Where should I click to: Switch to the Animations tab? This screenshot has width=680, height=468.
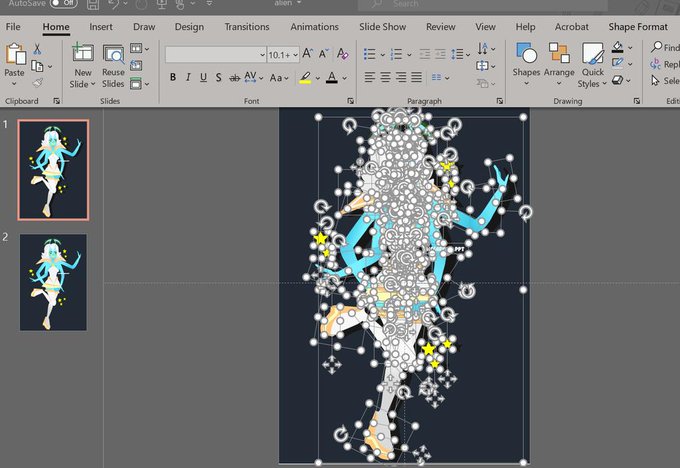tap(314, 27)
